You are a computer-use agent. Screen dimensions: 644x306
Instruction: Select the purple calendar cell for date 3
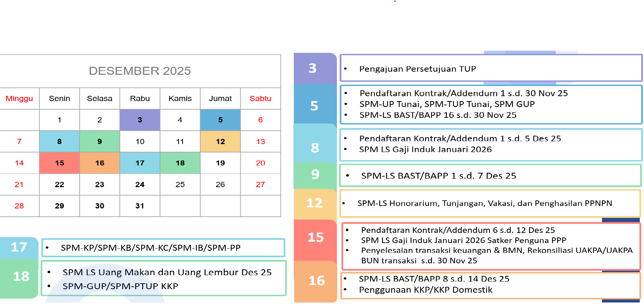pyautogui.click(x=140, y=120)
